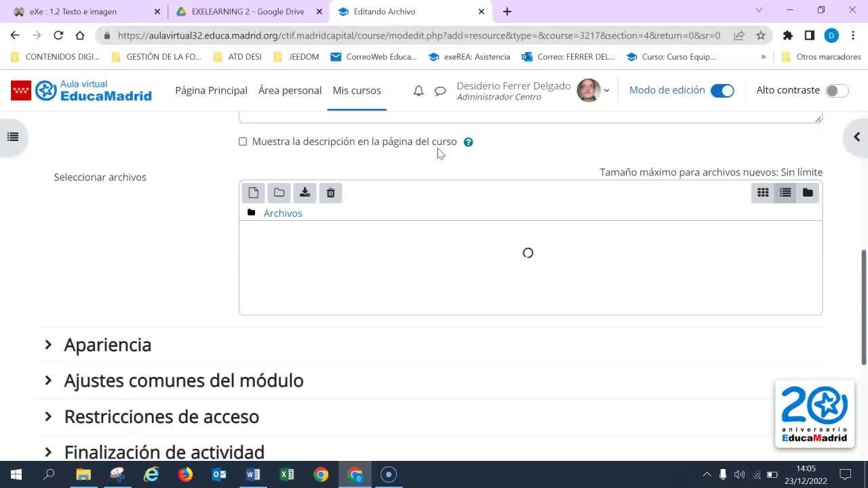Image resolution: width=868 pixels, height=488 pixels.
Task: Open a new browser tab
Action: 507,12
